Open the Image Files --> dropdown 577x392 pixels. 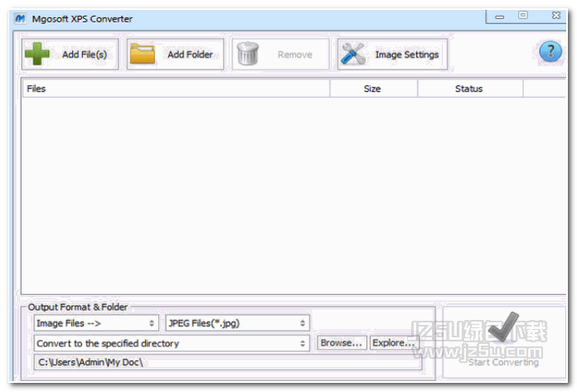coord(96,323)
